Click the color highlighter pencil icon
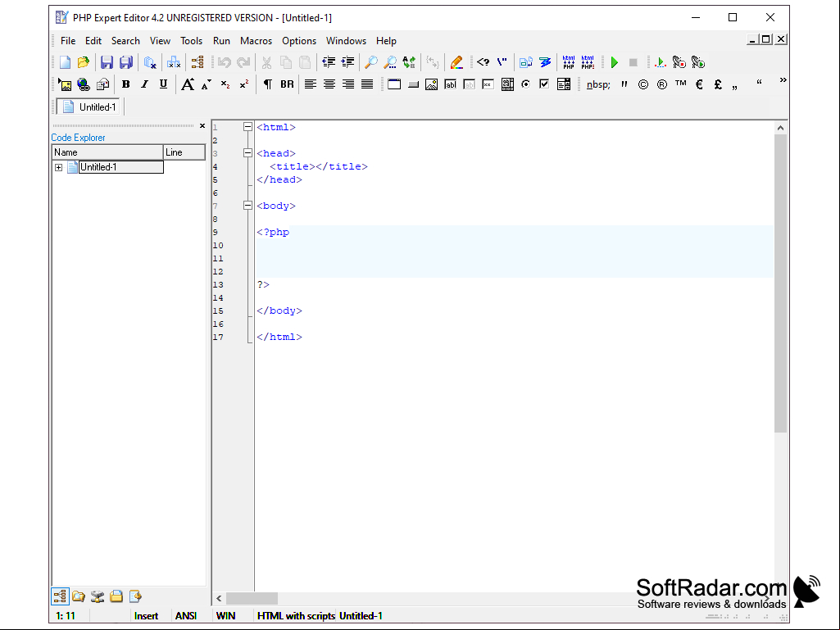Viewport: 840px width, 630px height. click(x=456, y=63)
